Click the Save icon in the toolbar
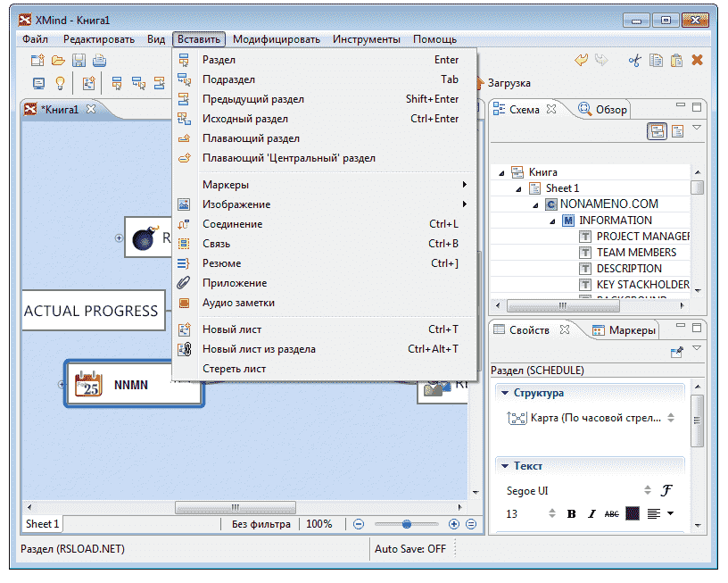This screenshot has width=728, height=583. [x=79, y=61]
